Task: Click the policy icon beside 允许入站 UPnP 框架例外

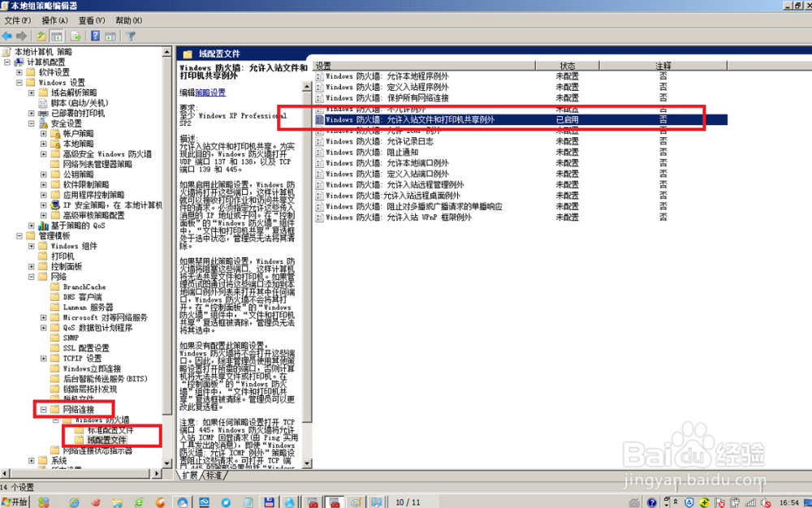Action: [x=319, y=217]
